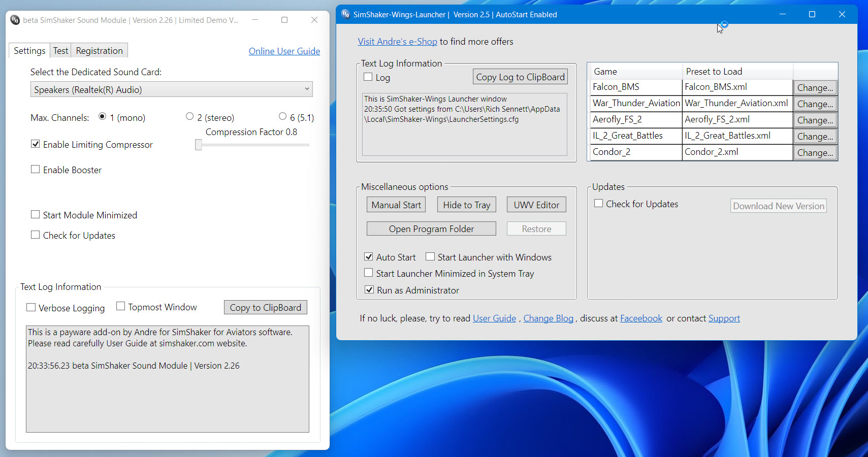The width and height of the screenshot is (868, 457).
Task: Check the Sound Module's Check for Updates box
Action: pyautogui.click(x=35, y=235)
